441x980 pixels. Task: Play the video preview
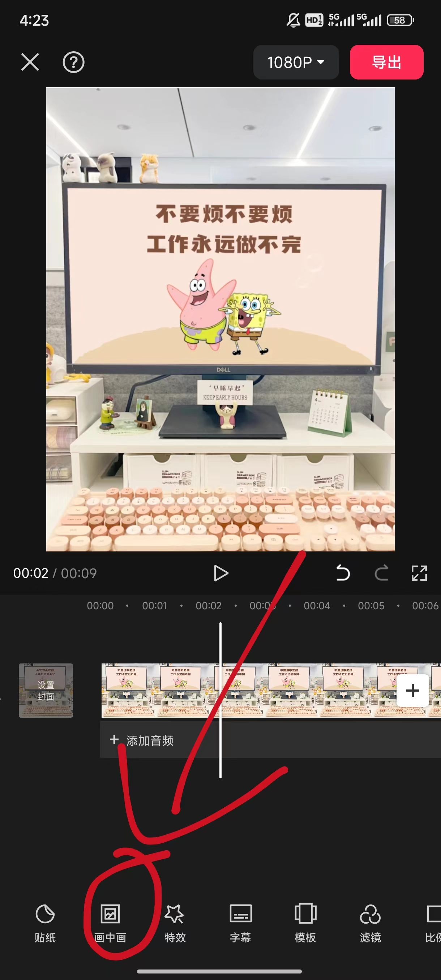(221, 573)
